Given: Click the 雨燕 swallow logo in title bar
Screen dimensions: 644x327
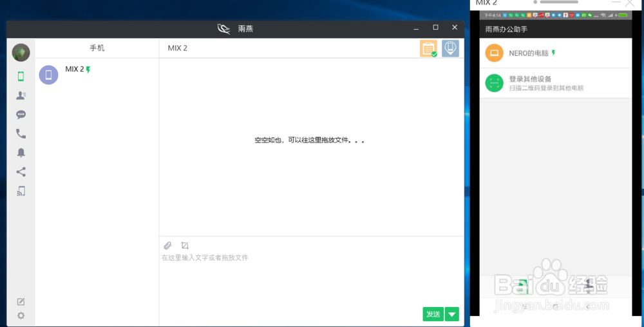Looking at the screenshot, I should [224, 29].
